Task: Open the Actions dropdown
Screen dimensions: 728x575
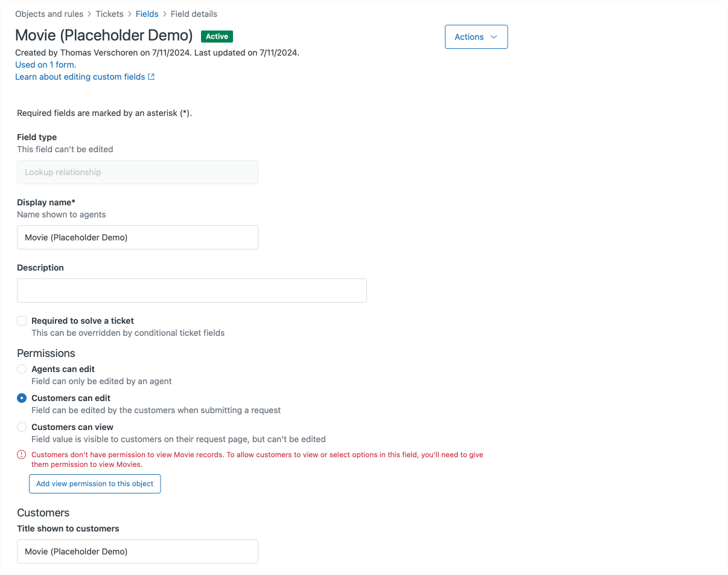Action: [x=476, y=37]
